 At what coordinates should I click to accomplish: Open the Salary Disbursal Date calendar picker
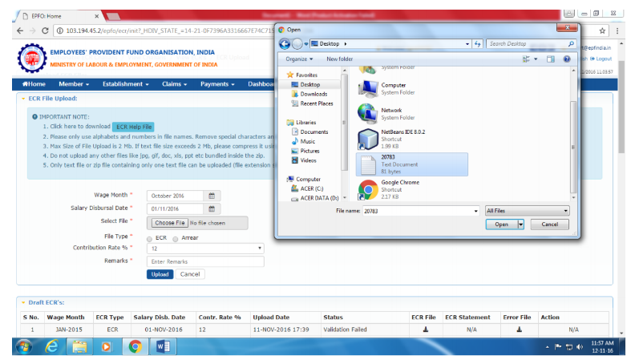pos(212,209)
